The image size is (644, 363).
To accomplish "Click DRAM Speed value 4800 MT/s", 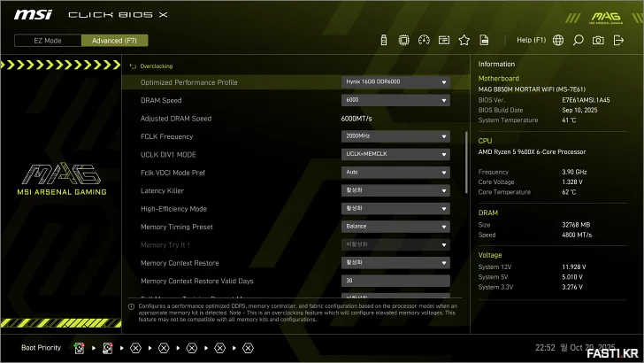I will pyautogui.click(x=577, y=235).
